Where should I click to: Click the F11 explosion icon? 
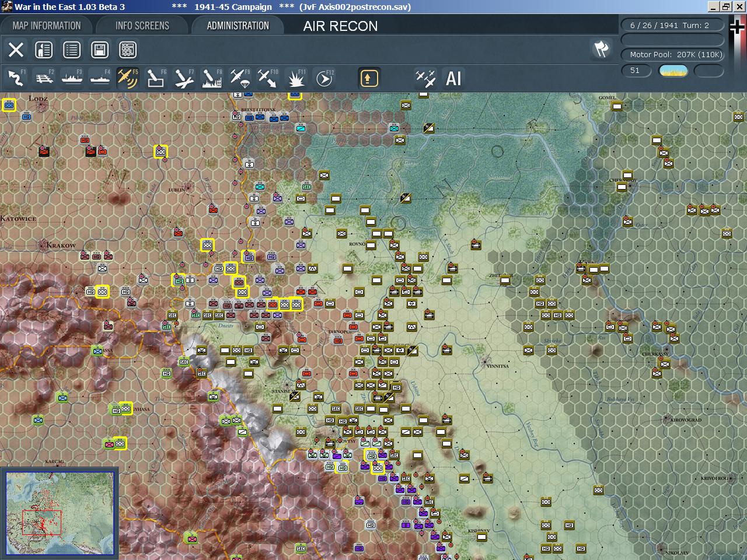point(296,78)
